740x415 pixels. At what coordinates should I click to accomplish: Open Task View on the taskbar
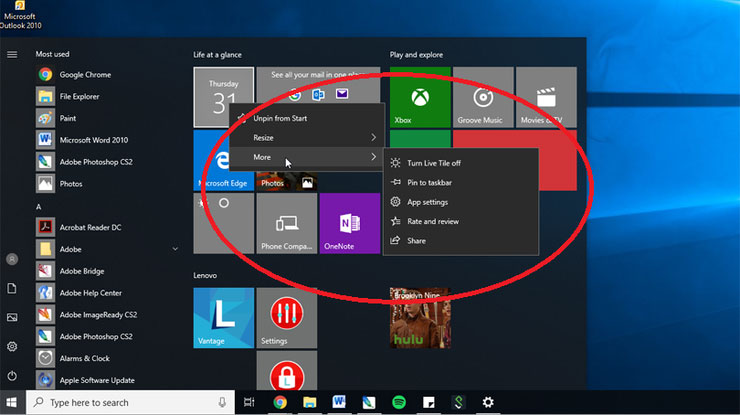[249, 402]
